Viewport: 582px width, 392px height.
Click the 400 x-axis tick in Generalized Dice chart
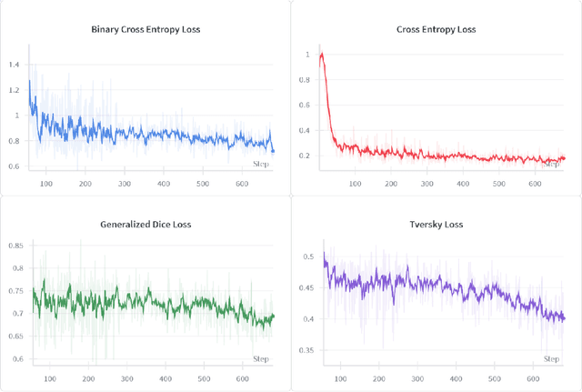click(x=166, y=377)
